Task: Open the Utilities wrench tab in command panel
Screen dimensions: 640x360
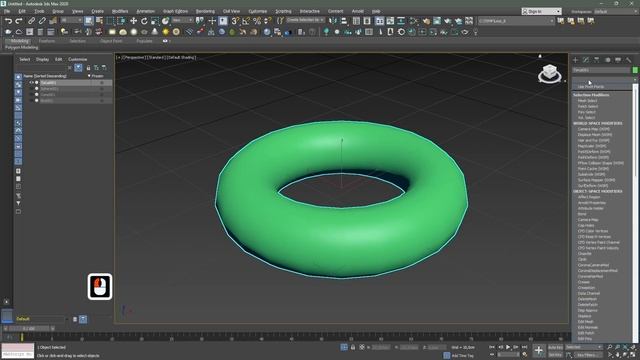Action: click(x=629, y=60)
